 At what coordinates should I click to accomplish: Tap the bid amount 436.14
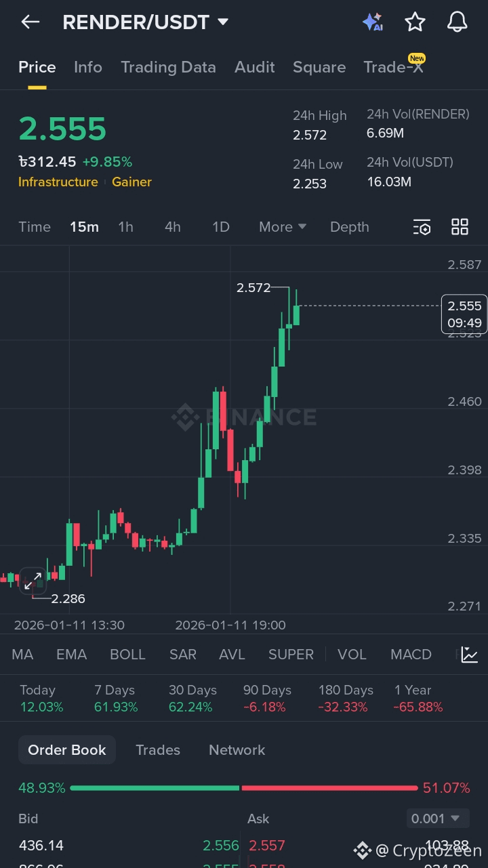point(41,846)
